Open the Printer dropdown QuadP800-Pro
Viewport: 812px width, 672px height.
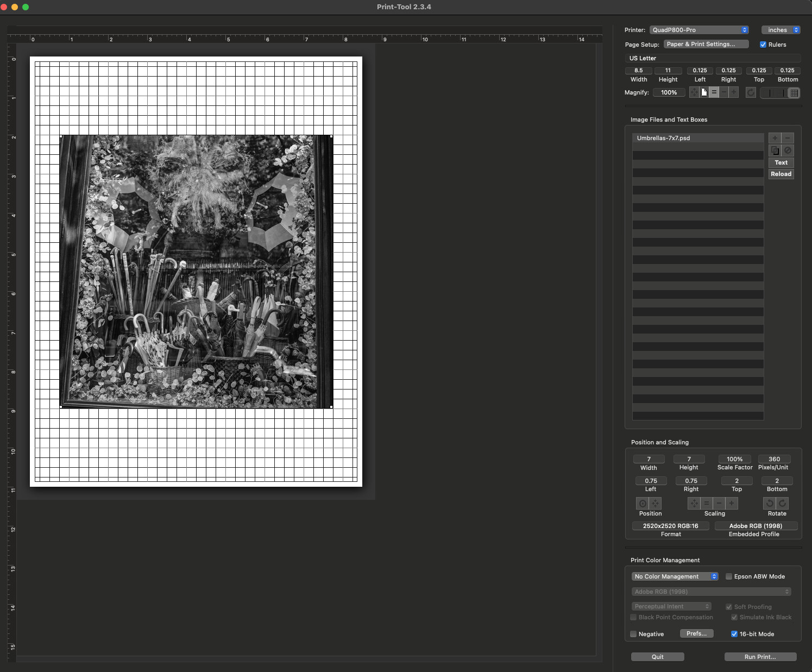click(699, 30)
